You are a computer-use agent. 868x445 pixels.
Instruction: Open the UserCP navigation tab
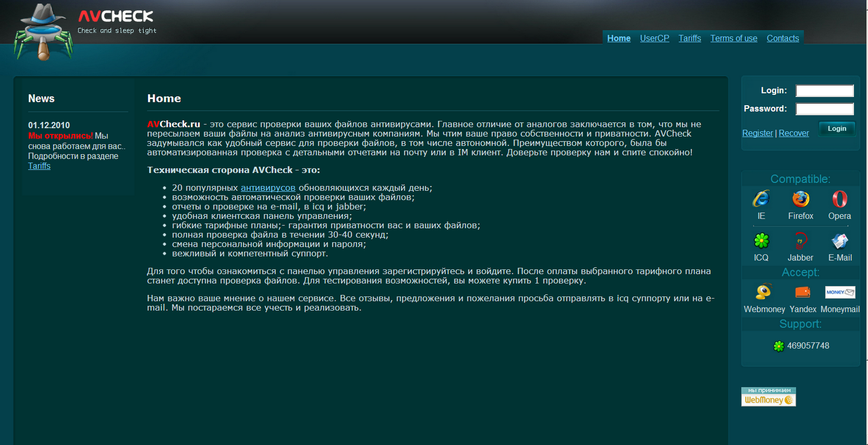[654, 38]
